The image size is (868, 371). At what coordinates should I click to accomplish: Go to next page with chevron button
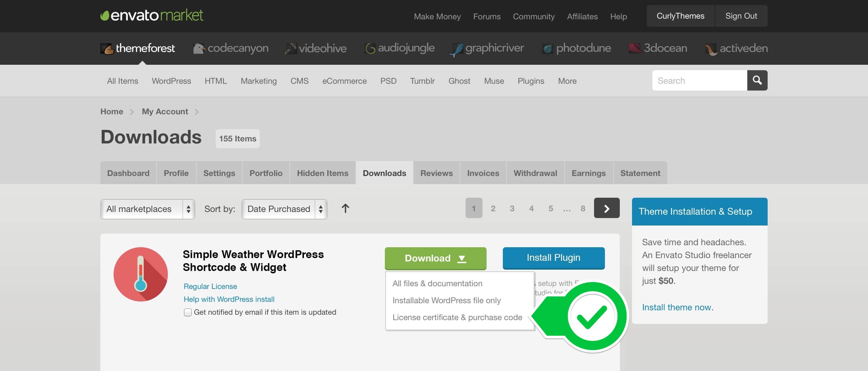pos(607,208)
